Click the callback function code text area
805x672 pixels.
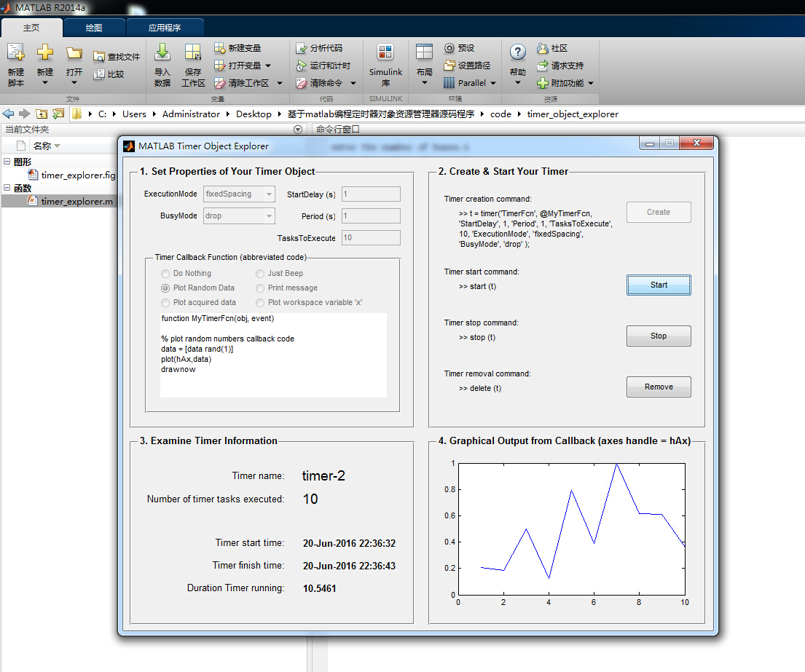tap(273, 355)
